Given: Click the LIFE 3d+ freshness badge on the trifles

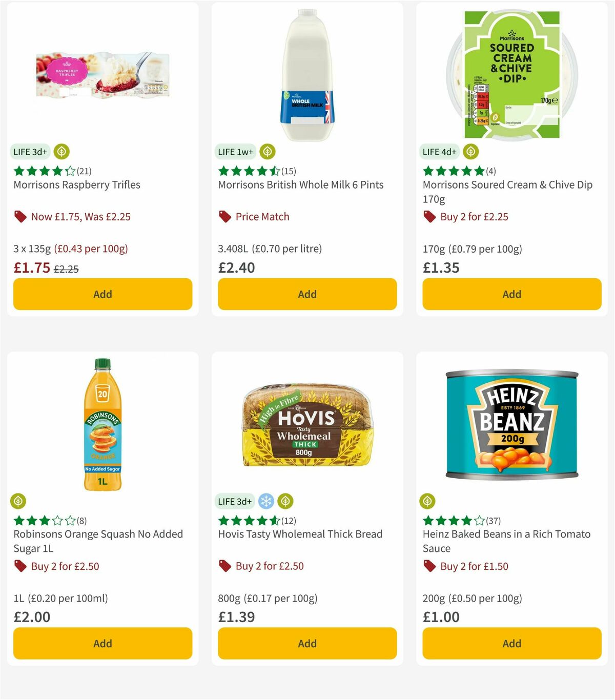Looking at the screenshot, I should pos(30,151).
